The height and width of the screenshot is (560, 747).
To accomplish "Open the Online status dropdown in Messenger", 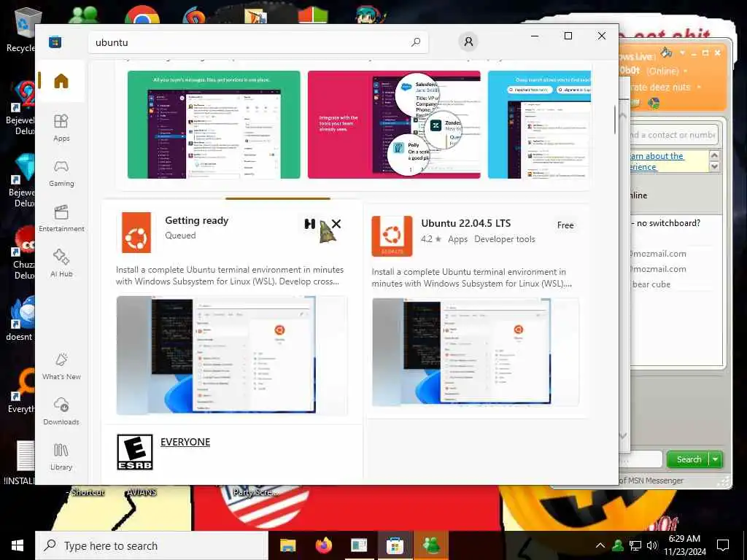I will tap(686, 71).
